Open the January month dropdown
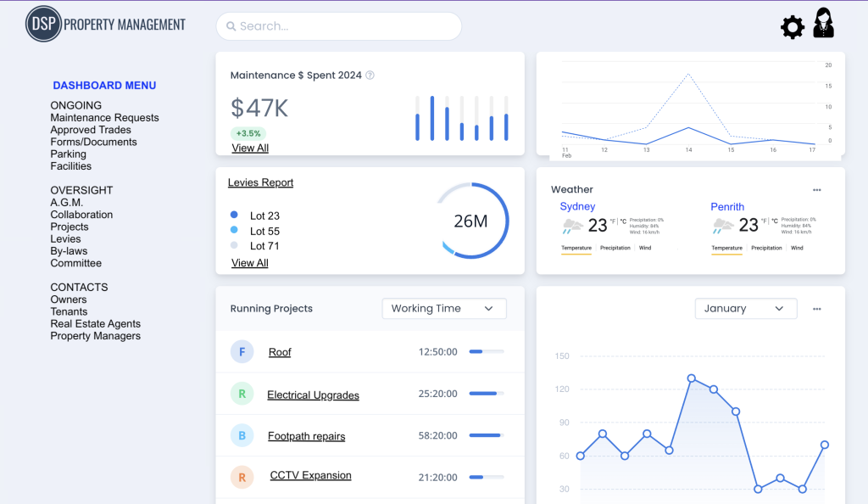 click(745, 309)
